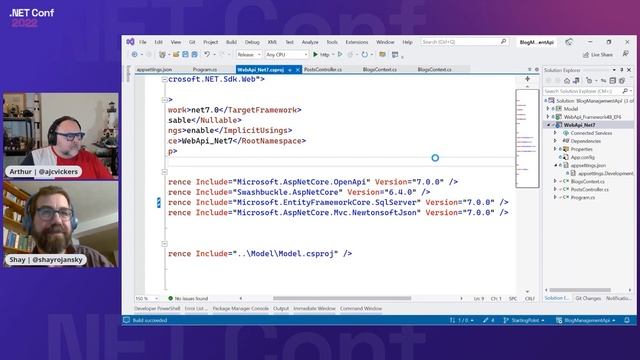Screen dimensions: 640x360
Task: Toggle auto-hide pin on Solution Explorer
Action: click(x=622, y=70)
